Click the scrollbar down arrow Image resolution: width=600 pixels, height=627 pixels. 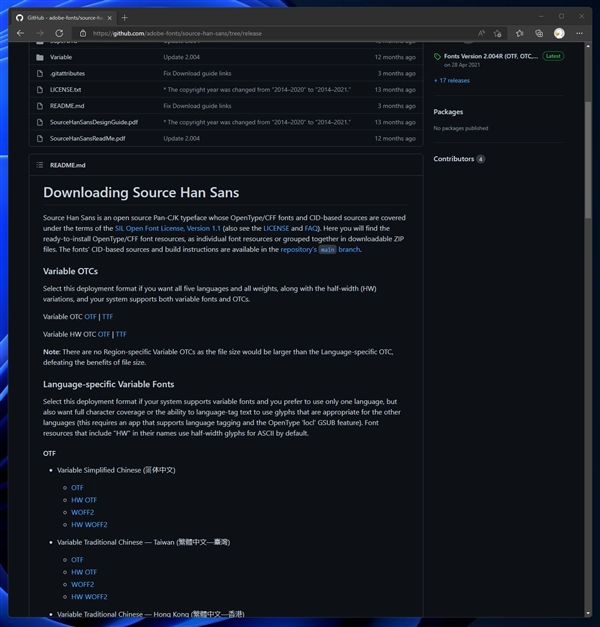click(x=588, y=613)
